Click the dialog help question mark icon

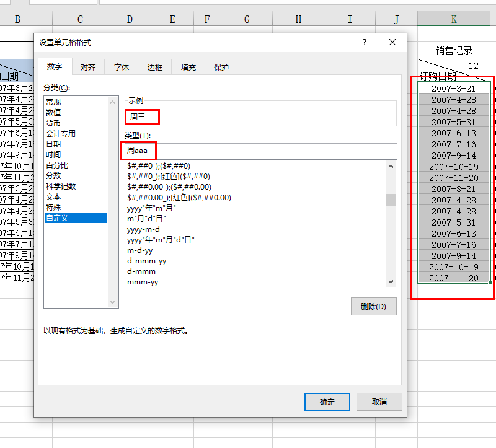pyautogui.click(x=365, y=42)
